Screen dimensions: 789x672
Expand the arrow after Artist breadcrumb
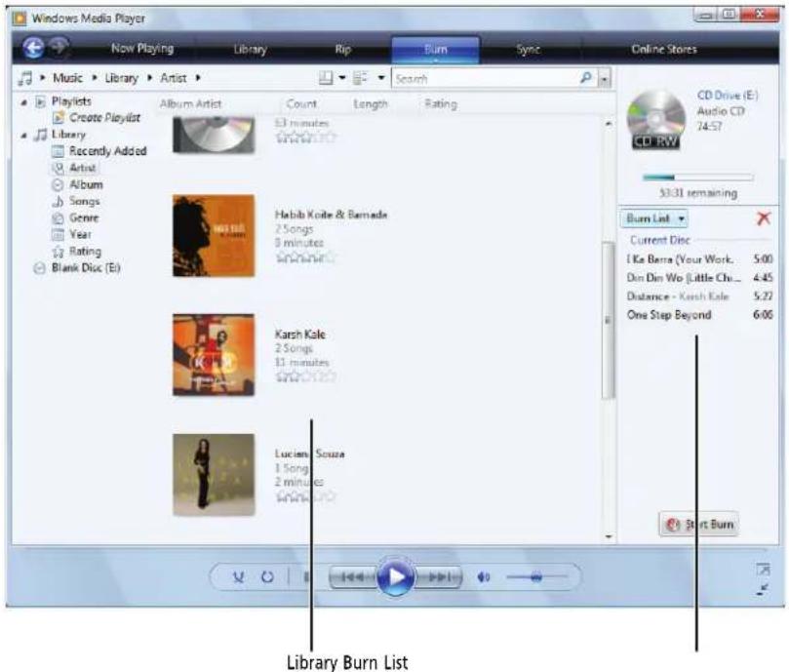[x=198, y=78]
